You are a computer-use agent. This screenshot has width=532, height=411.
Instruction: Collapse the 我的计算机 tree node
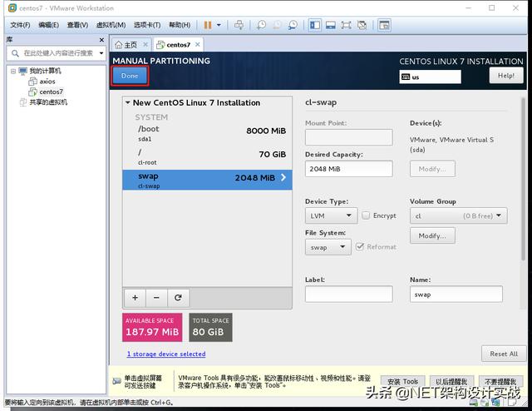click(x=13, y=72)
